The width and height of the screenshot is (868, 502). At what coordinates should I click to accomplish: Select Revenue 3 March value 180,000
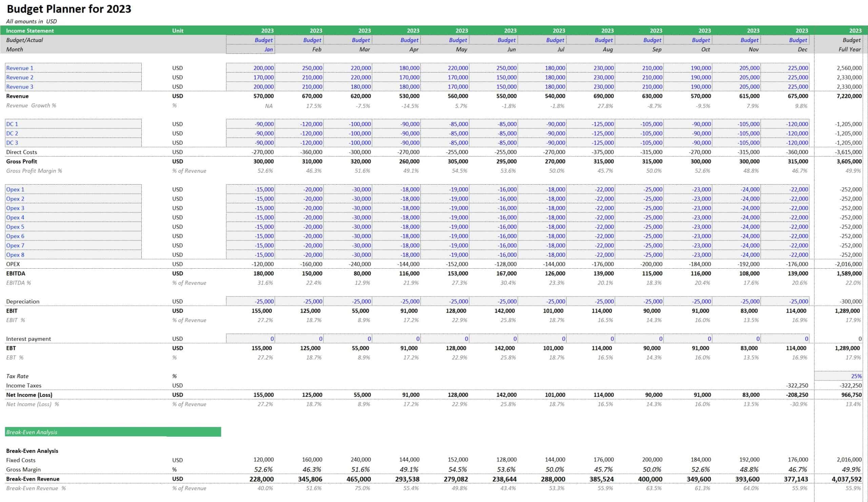tap(348, 86)
